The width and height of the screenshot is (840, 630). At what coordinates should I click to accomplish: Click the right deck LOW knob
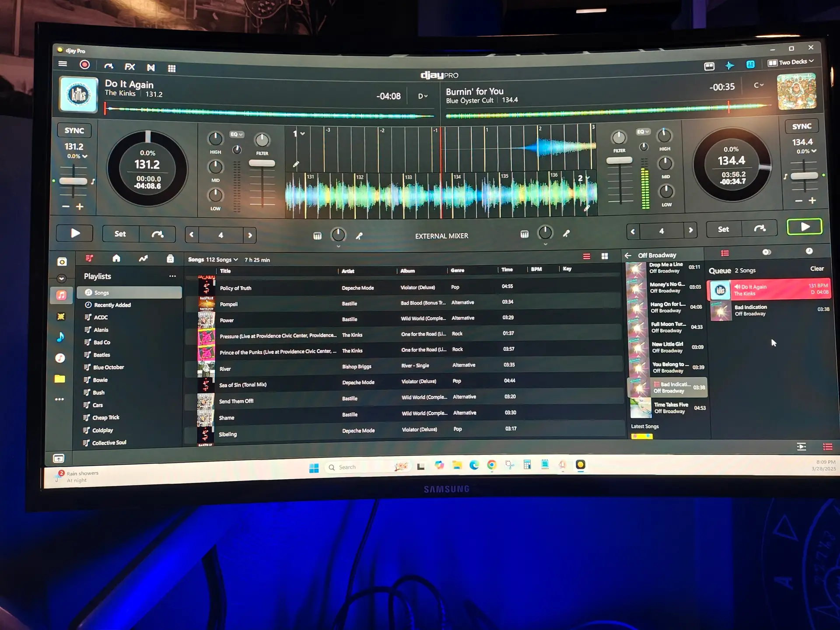click(666, 191)
